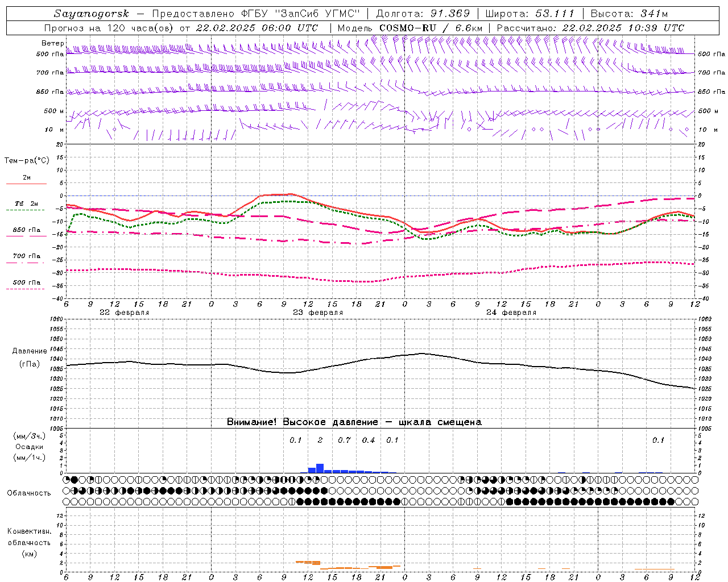Viewport: 728px width, 582px height.
Task: Click the Внимание! Высокое давление warning text
Action: [354, 422]
